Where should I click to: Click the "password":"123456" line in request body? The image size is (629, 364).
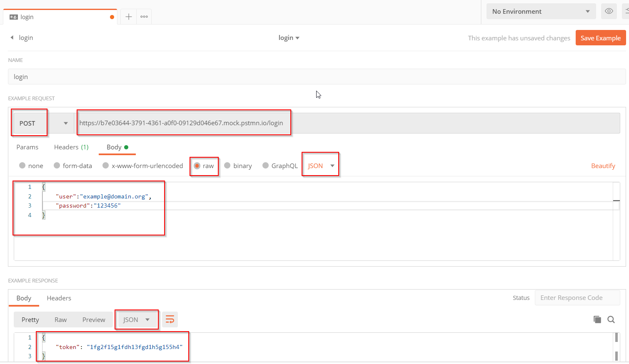[88, 206]
